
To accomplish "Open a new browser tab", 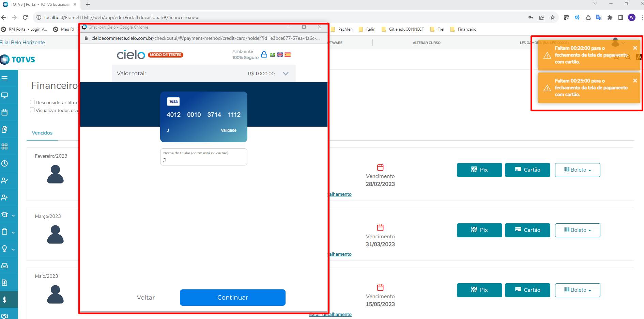I will (88, 4).
